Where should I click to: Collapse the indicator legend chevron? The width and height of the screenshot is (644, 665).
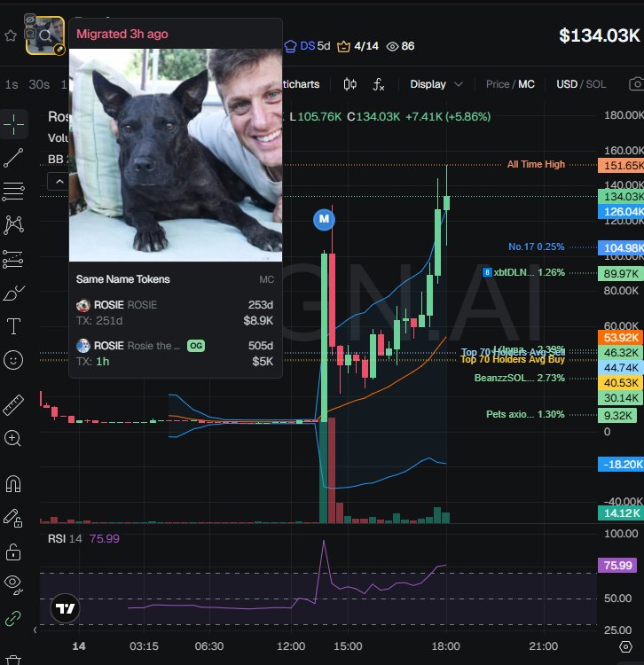click(59, 182)
